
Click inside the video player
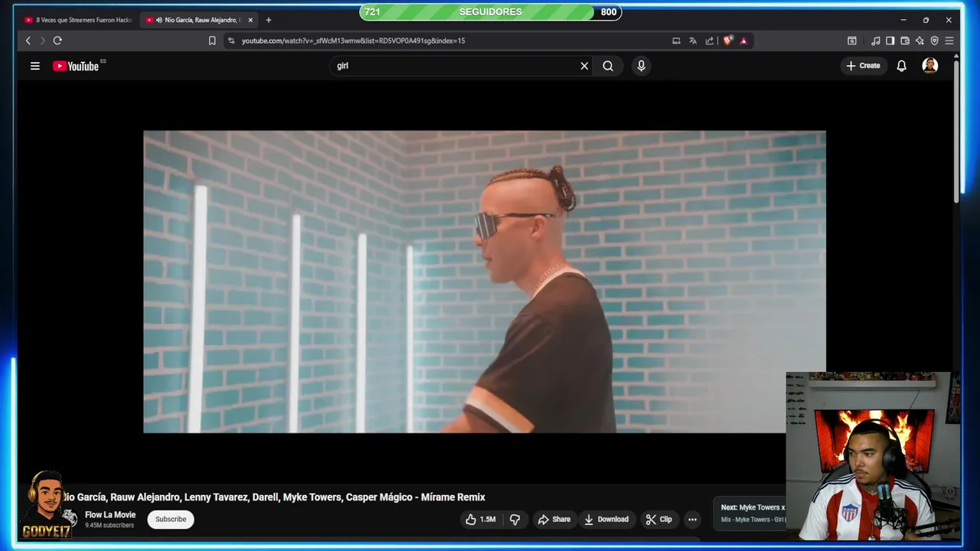484,282
